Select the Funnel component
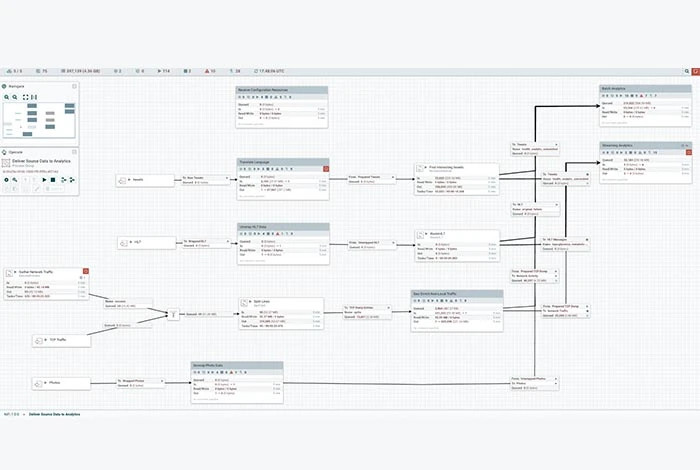 174,315
